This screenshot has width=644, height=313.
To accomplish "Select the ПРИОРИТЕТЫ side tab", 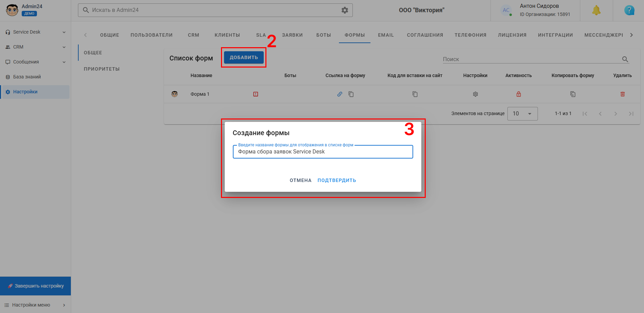I will (x=102, y=69).
